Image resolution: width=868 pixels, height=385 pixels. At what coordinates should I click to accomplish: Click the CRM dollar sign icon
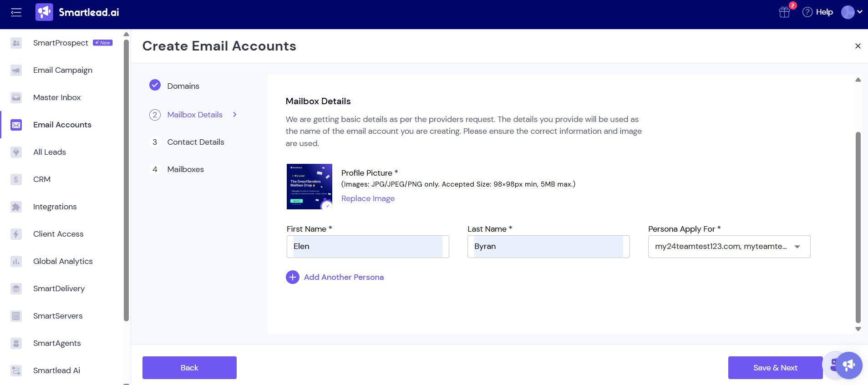16,179
